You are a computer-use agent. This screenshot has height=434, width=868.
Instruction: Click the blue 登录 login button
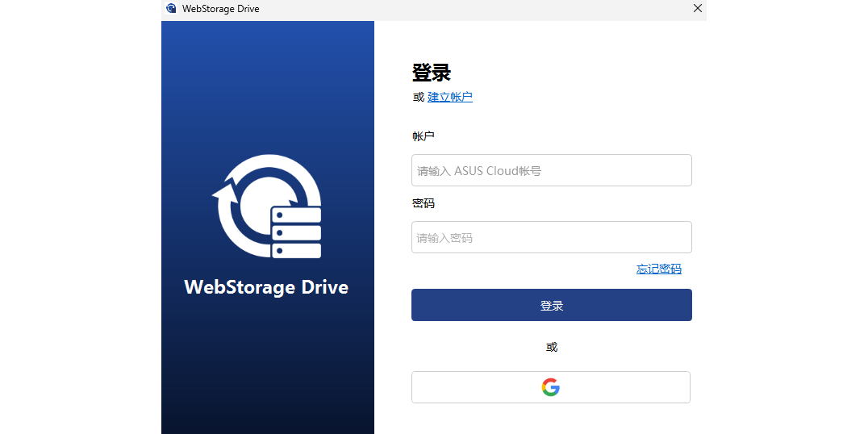click(x=551, y=305)
